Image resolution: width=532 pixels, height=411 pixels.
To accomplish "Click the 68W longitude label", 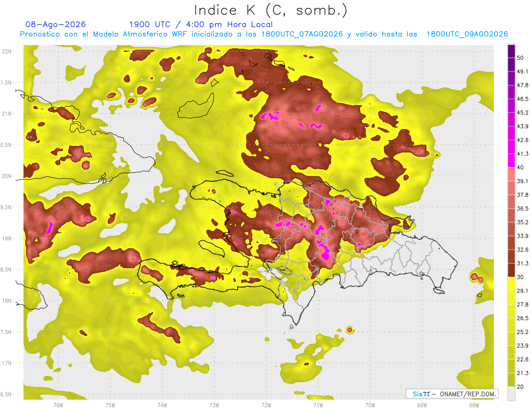I will (474, 405).
